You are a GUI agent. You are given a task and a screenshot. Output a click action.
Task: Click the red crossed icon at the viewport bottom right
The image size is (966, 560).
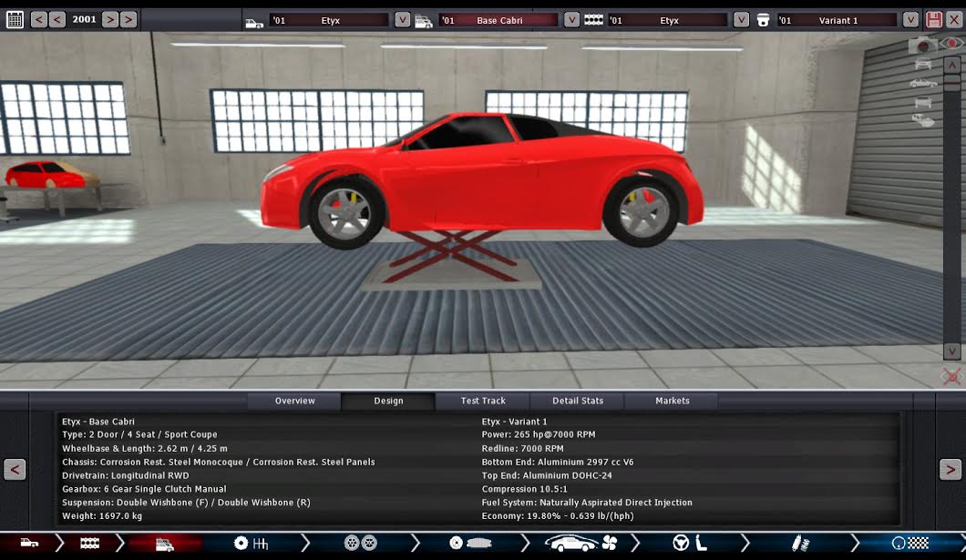click(x=951, y=376)
